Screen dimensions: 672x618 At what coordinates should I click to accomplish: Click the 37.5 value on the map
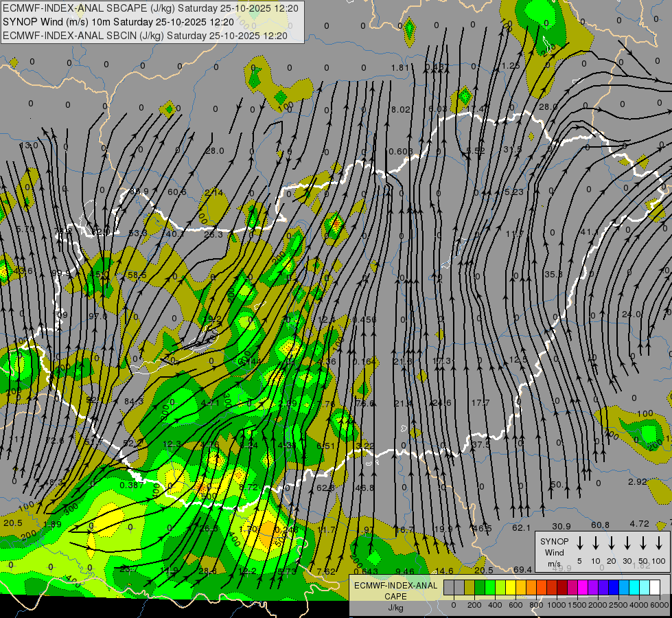pos(480,445)
